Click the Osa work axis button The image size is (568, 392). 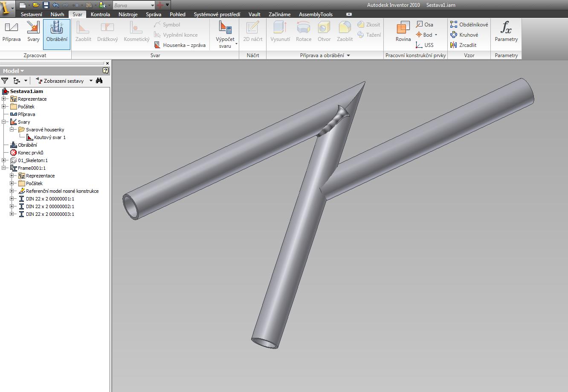tap(424, 25)
